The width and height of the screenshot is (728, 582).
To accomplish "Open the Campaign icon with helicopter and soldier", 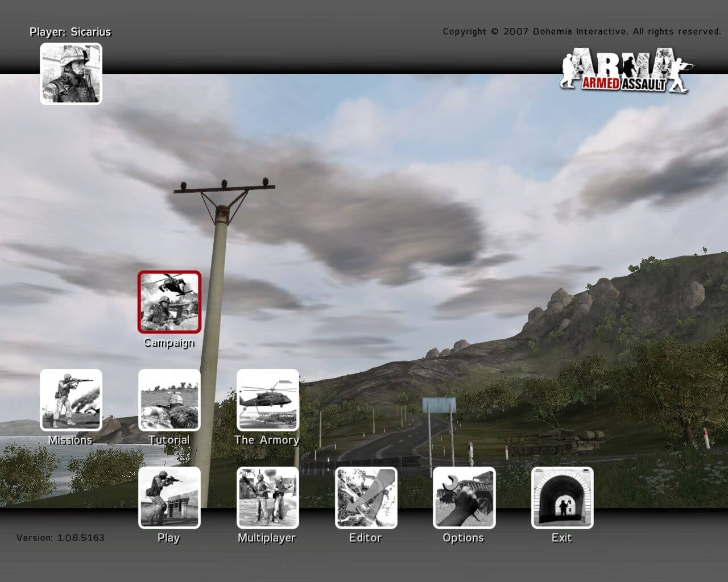I will (x=169, y=302).
